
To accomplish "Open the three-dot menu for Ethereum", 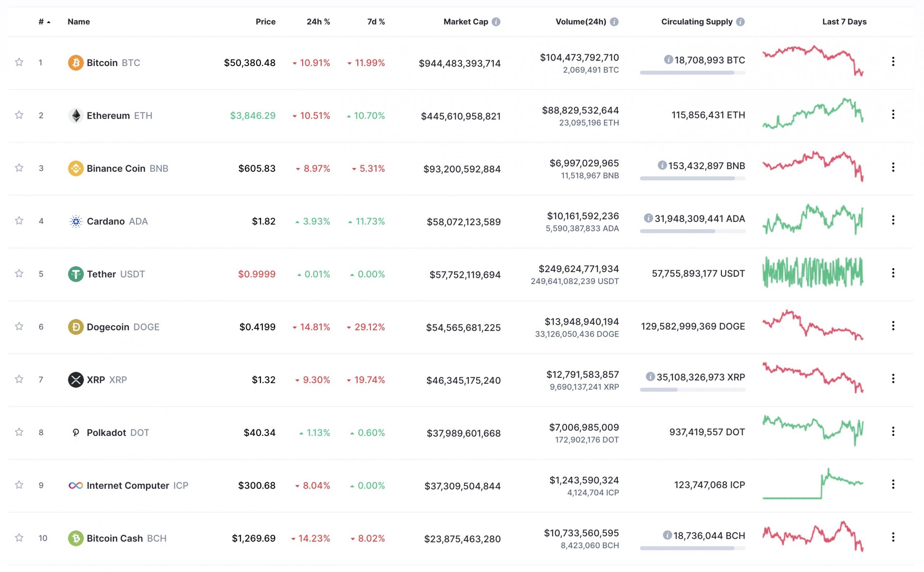I will (x=893, y=115).
